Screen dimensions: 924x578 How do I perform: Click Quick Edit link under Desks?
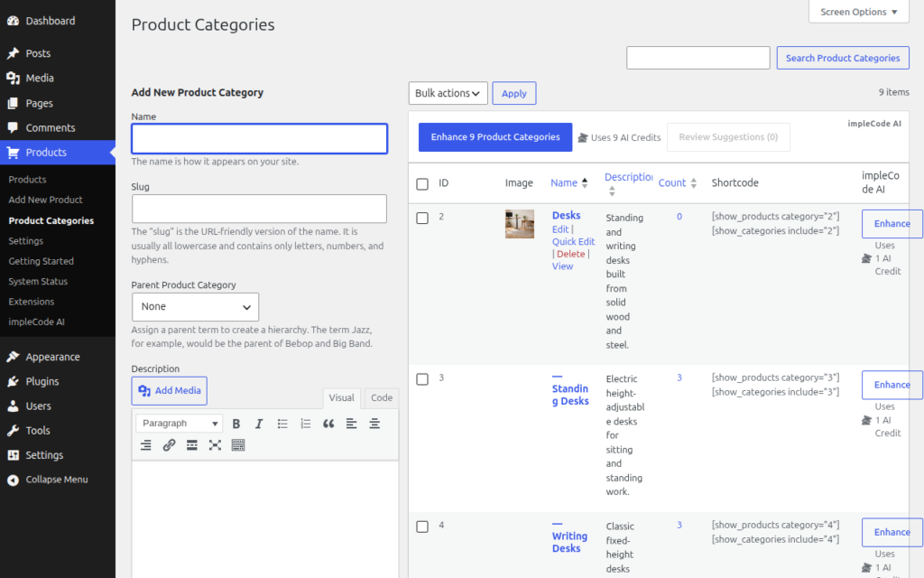[573, 242]
